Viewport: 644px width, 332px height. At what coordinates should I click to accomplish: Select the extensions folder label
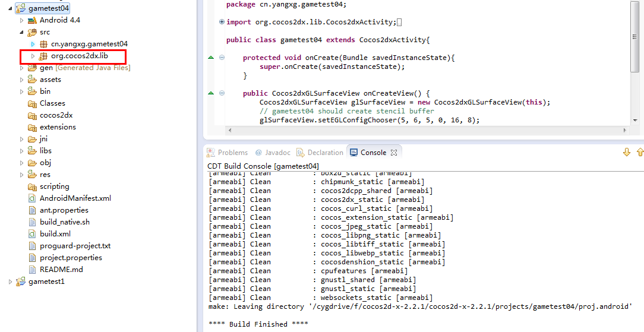58,127
